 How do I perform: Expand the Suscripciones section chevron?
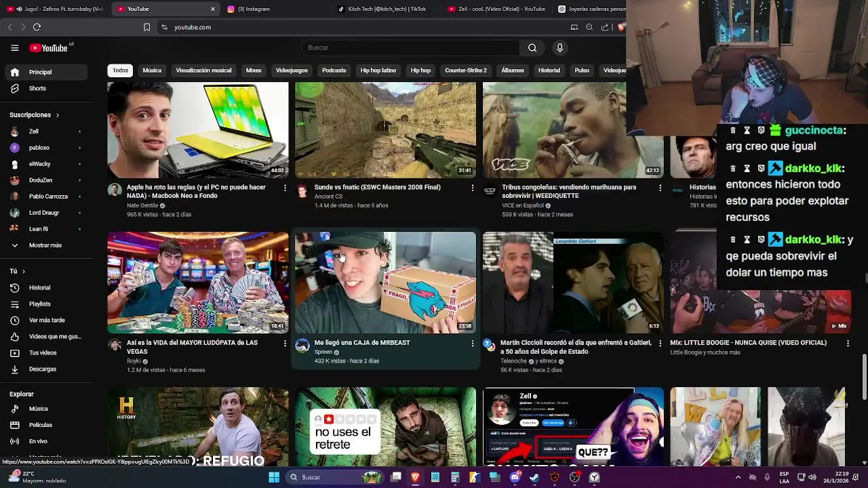(x=57, y=115)
